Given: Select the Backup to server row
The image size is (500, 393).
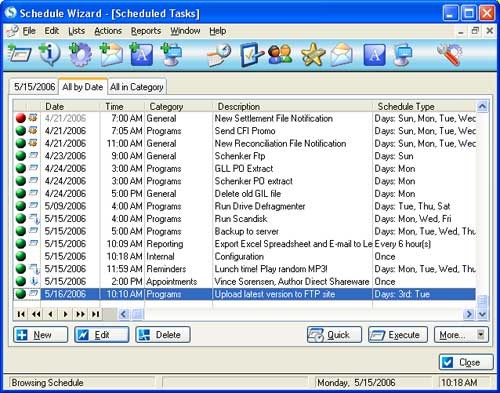Looking at the screenshot, I should coord(245,231).
